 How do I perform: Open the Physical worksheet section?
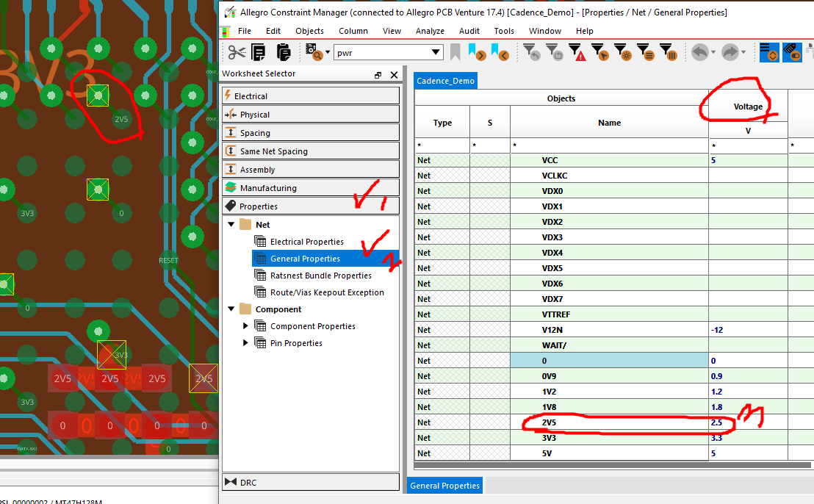(x=311, y=114)
